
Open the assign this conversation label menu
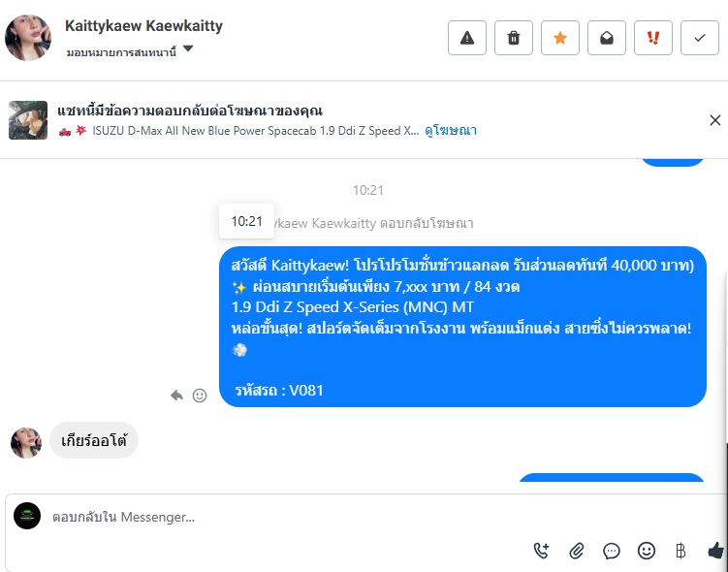click(121, 52)
